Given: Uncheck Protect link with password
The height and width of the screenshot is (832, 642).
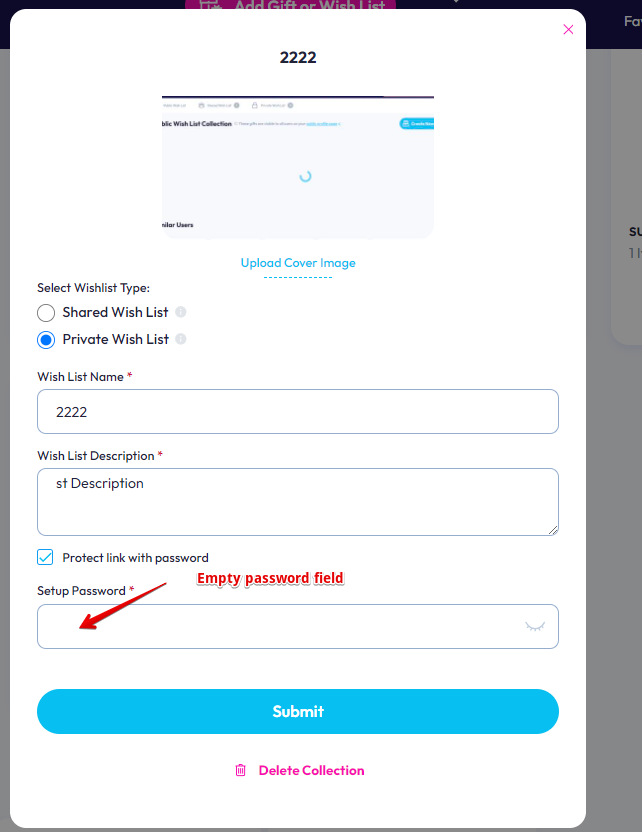Looking at the screenshot, I should 45,557.
